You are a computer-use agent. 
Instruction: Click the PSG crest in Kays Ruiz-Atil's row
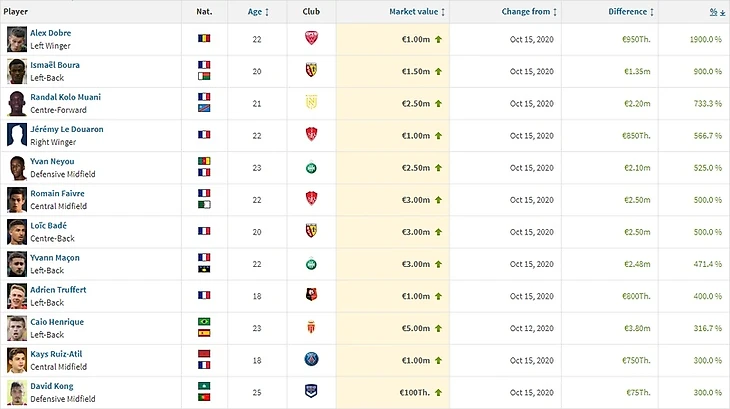[311, 358]
